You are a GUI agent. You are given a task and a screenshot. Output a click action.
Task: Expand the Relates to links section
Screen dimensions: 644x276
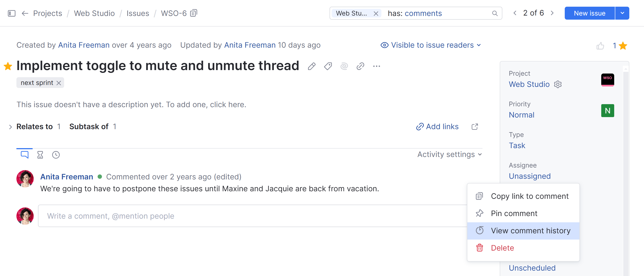(x=10, y=127)
